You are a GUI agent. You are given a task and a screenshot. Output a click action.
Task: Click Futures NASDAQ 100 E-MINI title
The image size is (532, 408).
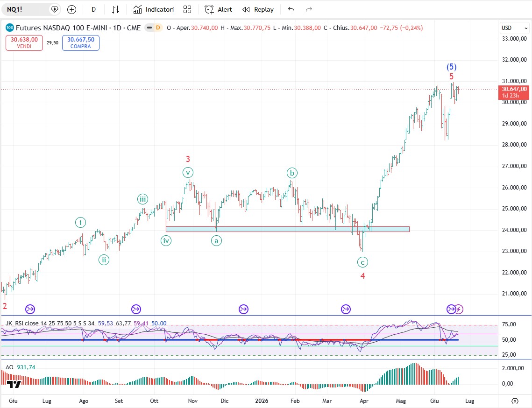tap(78, 28)
